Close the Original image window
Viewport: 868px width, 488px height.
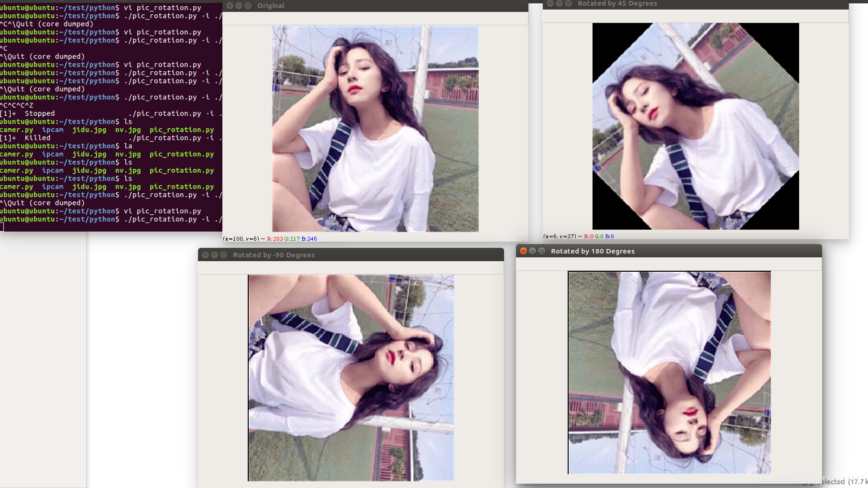(229, 6)
